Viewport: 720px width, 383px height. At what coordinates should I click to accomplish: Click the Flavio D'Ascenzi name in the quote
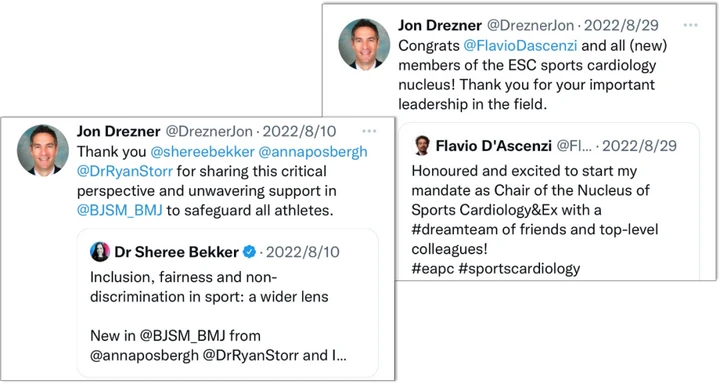494,146
